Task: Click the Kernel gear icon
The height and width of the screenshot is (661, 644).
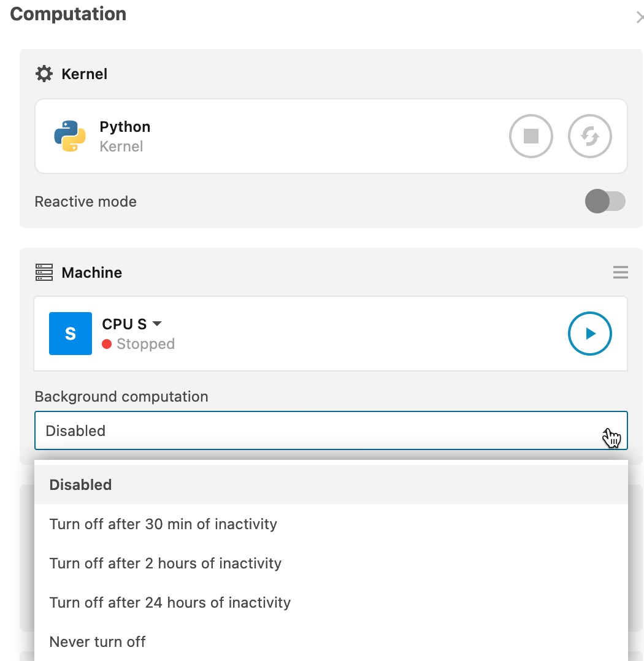Action: pos(44,74)
